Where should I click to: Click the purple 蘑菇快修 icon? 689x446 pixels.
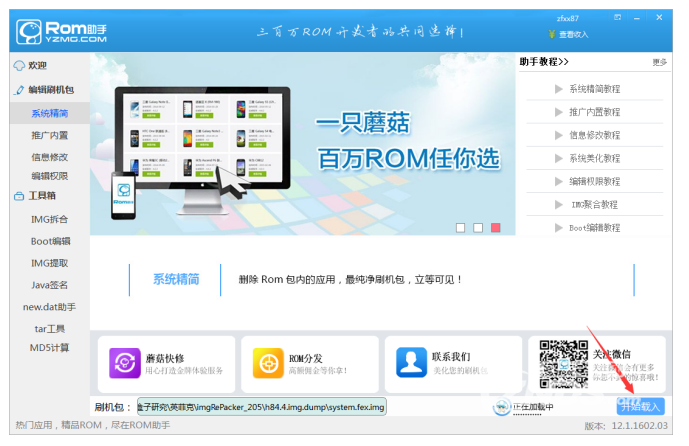[125, 363]
